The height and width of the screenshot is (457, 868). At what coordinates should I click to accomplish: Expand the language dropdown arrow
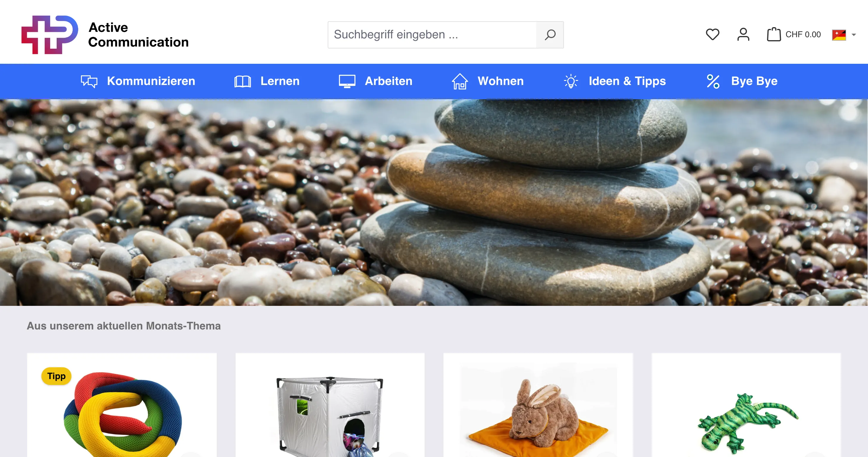(854, 35)
